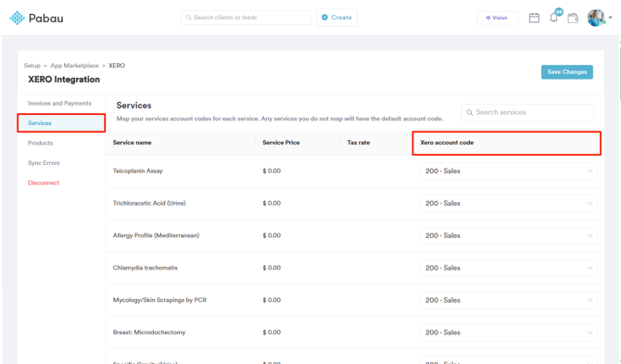Click the Create button
Image resolution: width=621 pixels, height=364 pixels.
click(x=336, y=18)
